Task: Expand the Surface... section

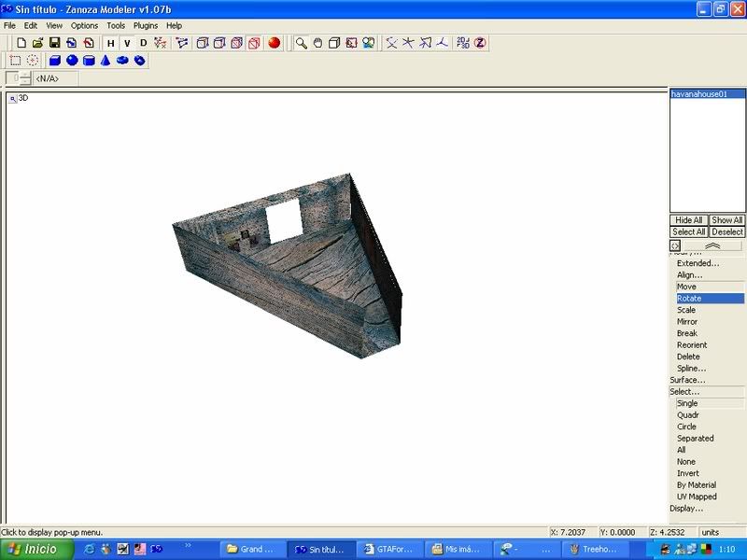Action: point(687,380)
